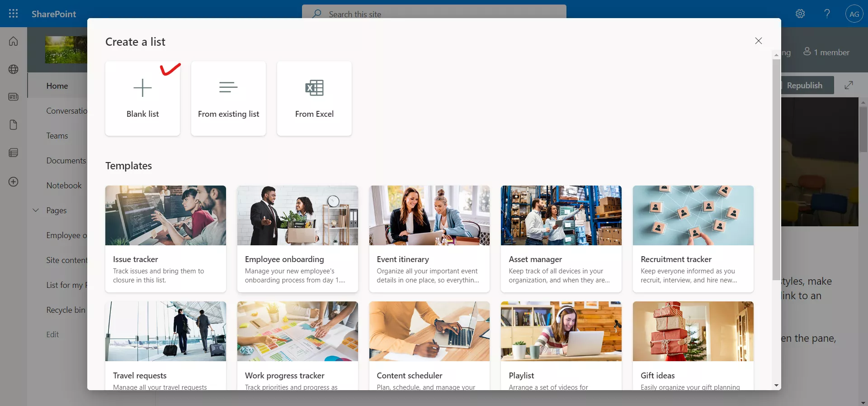Viewport: 868px width, 406px height.
Task: Click the member person icon
Action: pyautogui.click(x=807, y=52)
